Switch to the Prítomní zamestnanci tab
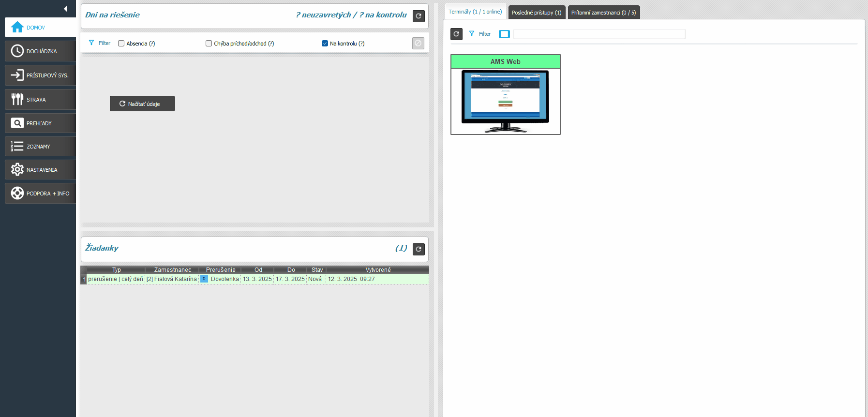Image resolution: width=868 pixels, height=417 pixels. (x=603, y=13)
